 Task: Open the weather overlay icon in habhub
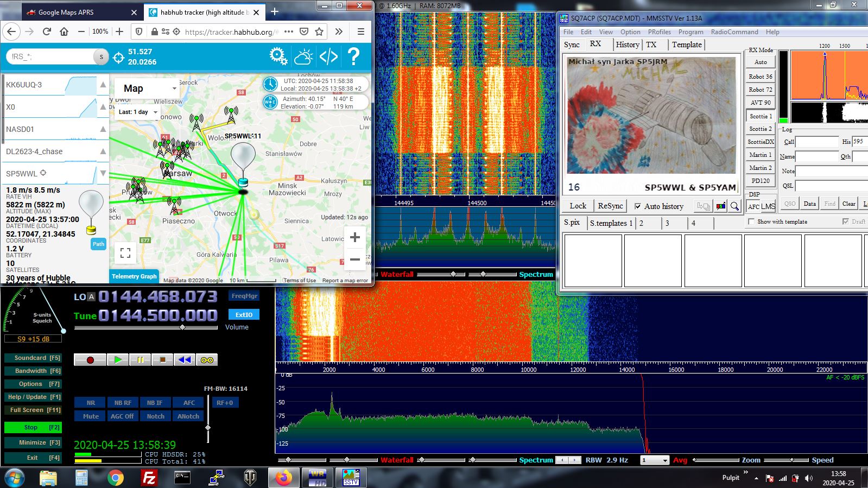[x=303, y=56]
